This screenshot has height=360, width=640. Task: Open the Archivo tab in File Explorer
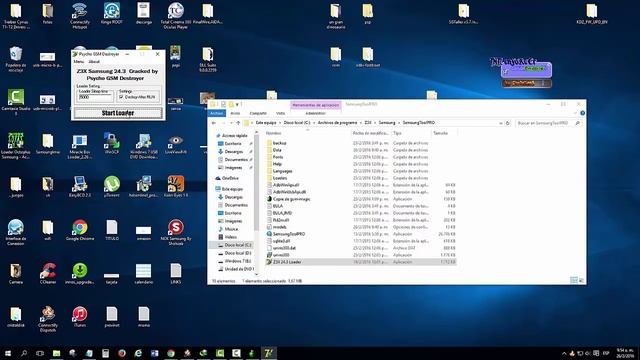coord(217,113)
